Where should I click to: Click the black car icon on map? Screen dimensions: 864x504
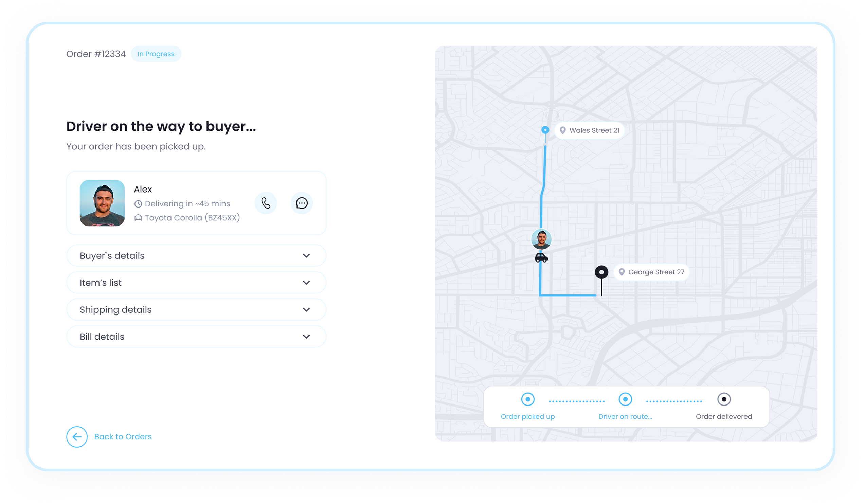point(541,257)
